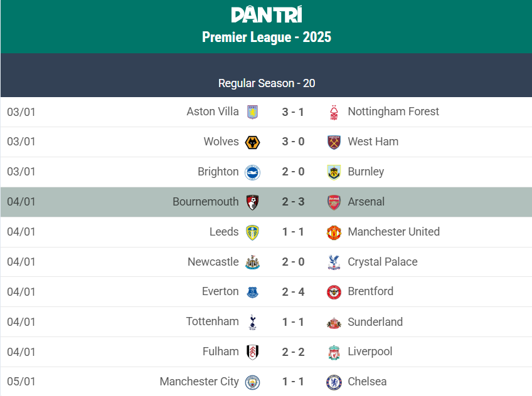Viewport: 532px width, 396px height.
Task: Click the Dân Trí logo
Action: pos(267,14)
